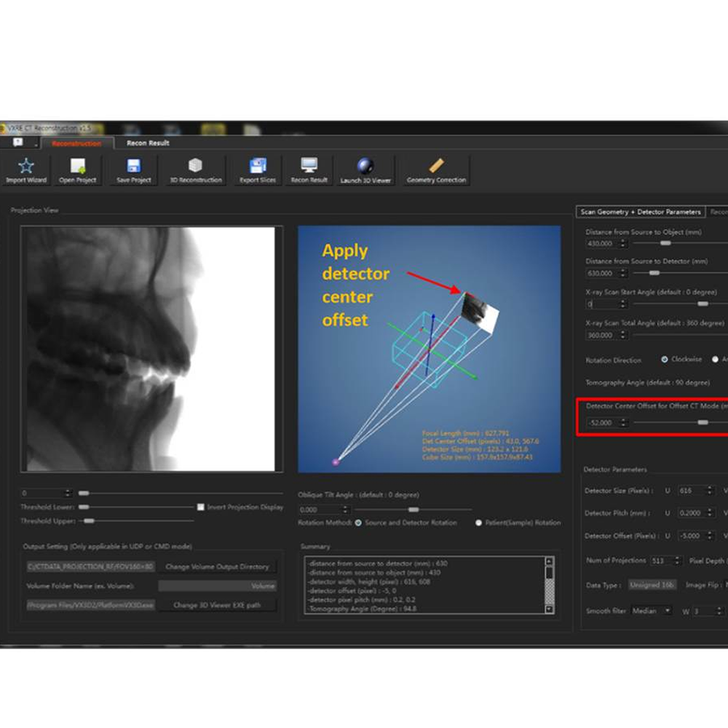Screen dimensions: 728x728
Task: Switch to the Recon Result tab
Action: tap(148, 143)
